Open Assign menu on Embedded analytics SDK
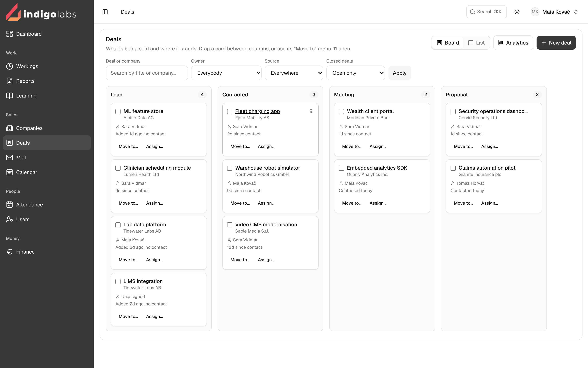This screenshot has height=368, width=588. click(x=378, y=203)
